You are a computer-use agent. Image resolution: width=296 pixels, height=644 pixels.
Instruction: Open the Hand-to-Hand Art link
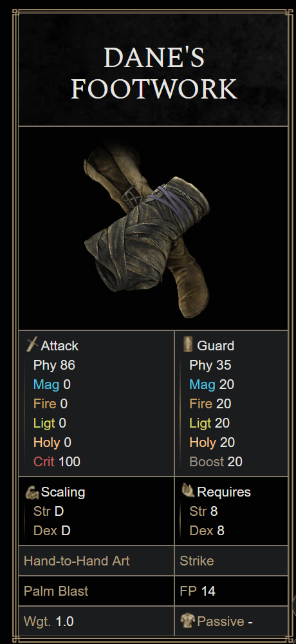(x=77, y=561)
